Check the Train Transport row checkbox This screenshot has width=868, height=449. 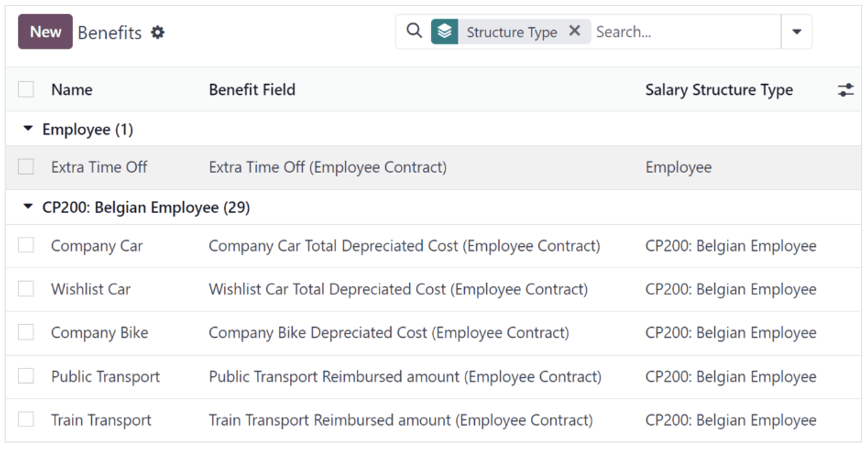(26, 420)
